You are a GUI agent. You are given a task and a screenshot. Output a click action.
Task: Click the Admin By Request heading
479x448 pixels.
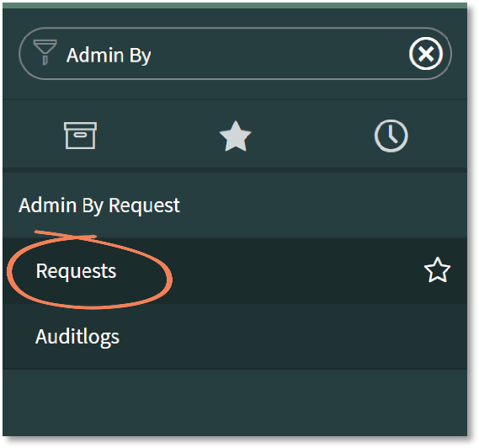(x=99, y=205)
